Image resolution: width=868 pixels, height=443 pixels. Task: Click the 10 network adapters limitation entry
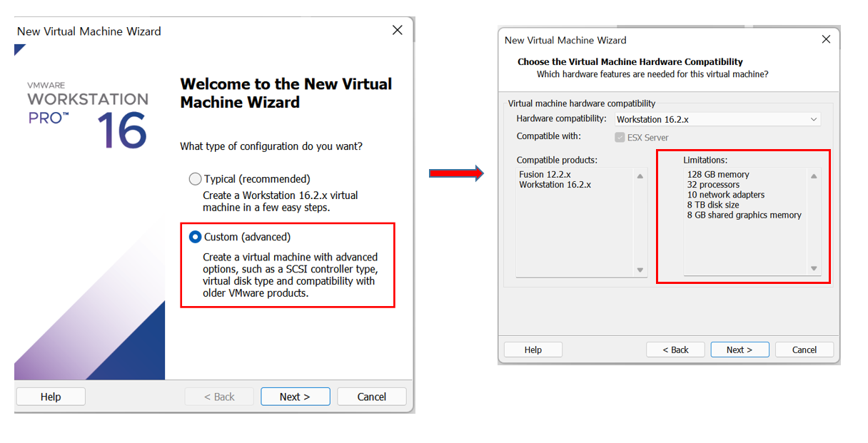(726, 195)
